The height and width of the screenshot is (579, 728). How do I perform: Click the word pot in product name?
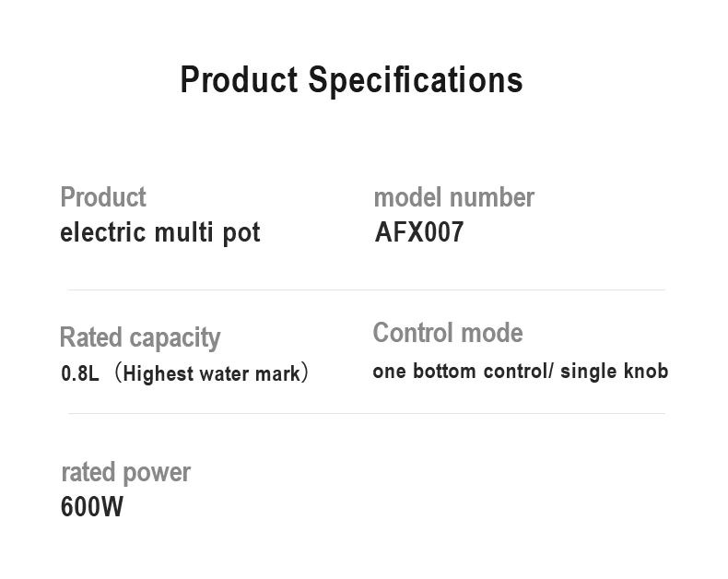tap(241, 233)
